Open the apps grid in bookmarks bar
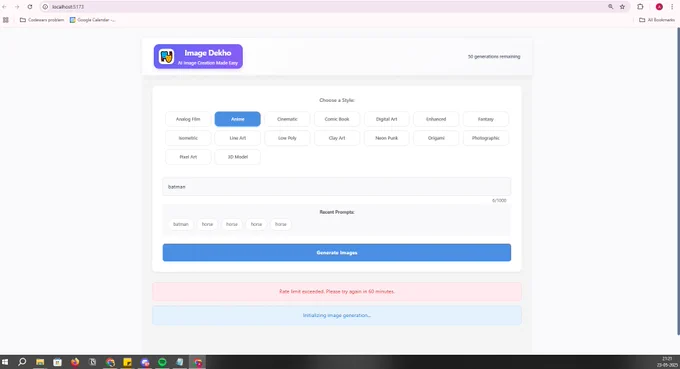The width and height of the screenshot is (680, 369). click(x=6, y=20)
